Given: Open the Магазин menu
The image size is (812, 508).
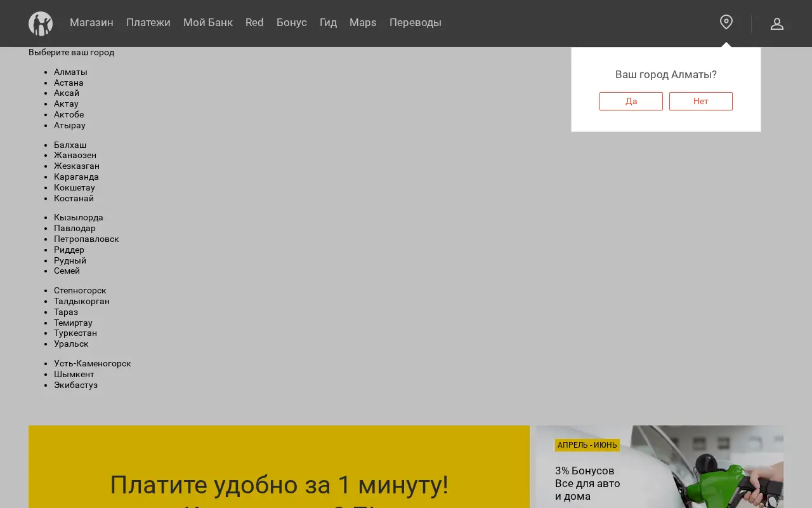Looking at the screenshot, I should (x=91, y=23).
